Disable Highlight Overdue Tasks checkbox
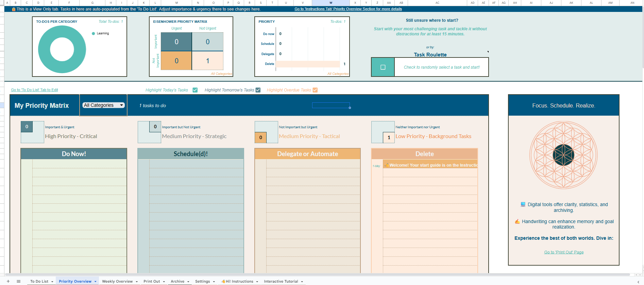 (x=315, y=90)
